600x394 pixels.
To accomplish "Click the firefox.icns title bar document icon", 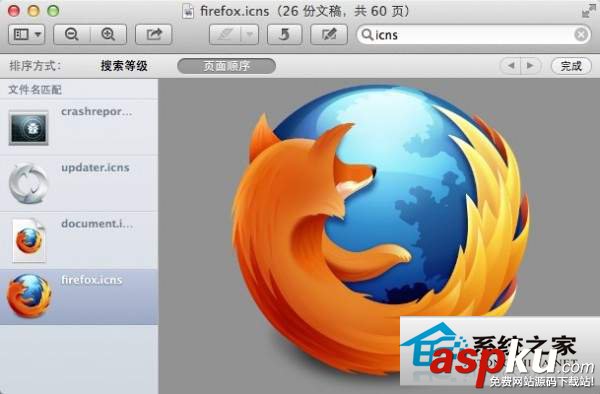I will [188, 11].
